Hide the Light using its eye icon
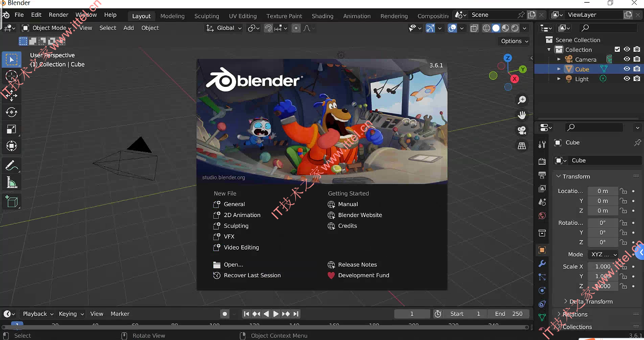The width and height of the screenshot is (644, 340). 627,79
